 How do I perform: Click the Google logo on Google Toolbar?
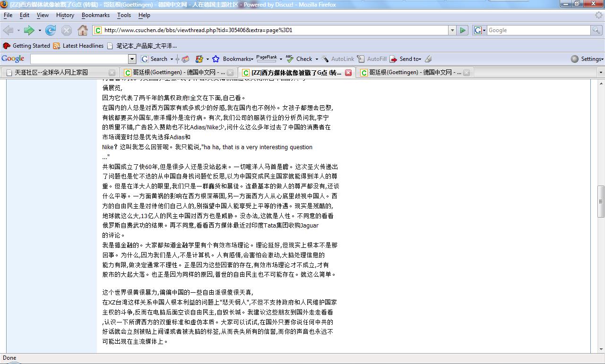[13, 59]
